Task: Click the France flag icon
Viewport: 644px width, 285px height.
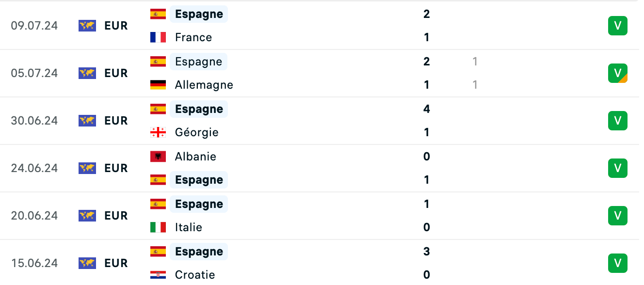Action: pyautogui.click(x=158, y=37)
